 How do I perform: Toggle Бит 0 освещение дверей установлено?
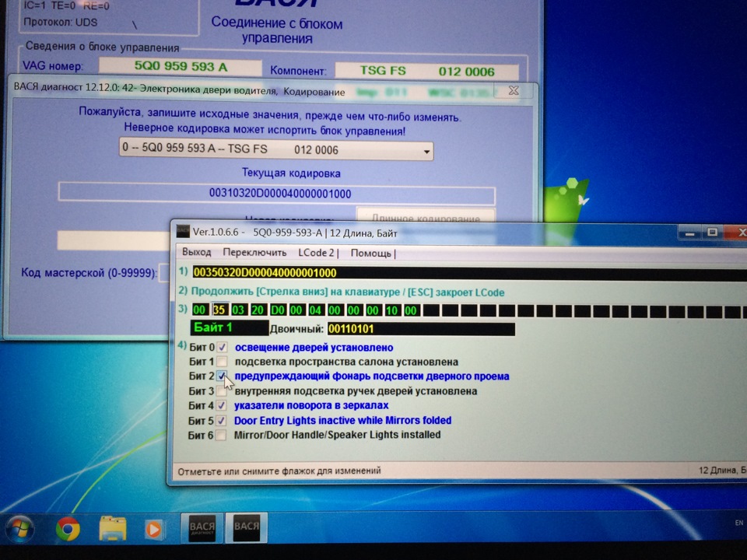click(x=222, y=347)
